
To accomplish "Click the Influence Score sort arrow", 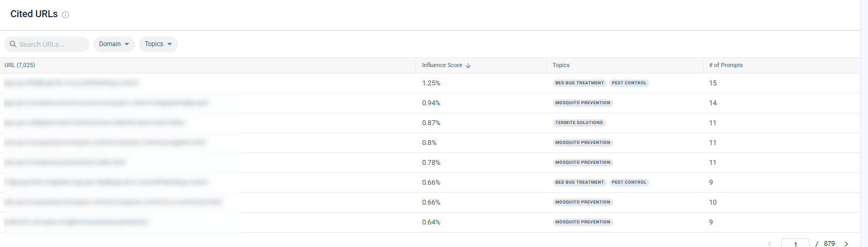I will tap(468, 66).
